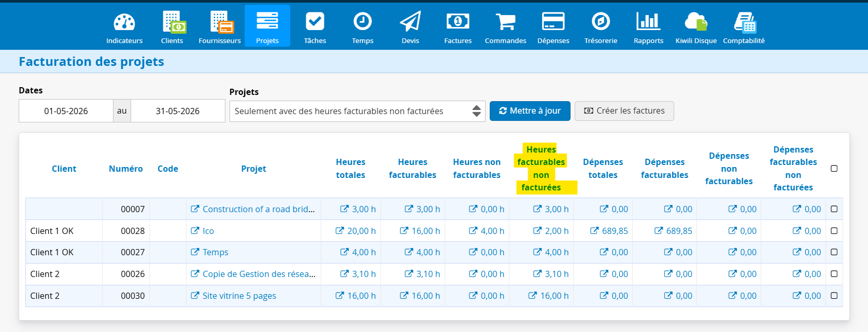Open the Rapports bar chart icon
Screen dimensions: 868x332
(x=648, y=22)
